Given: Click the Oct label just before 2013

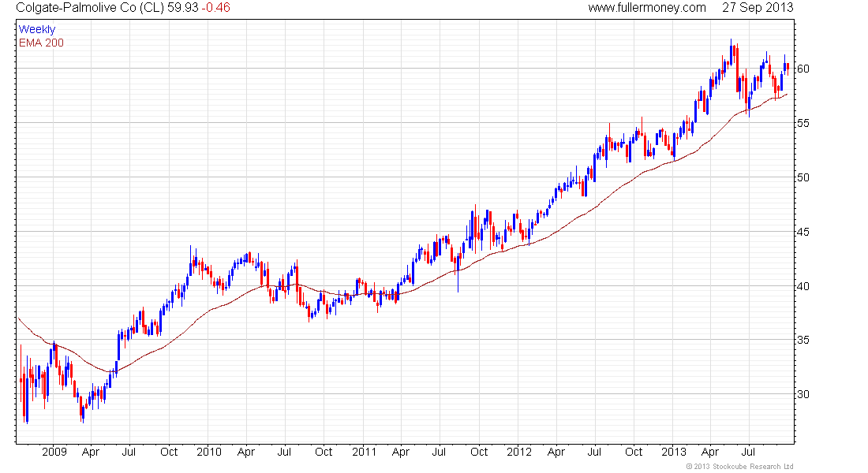Looking at the screenshot, I should (634, 452).
